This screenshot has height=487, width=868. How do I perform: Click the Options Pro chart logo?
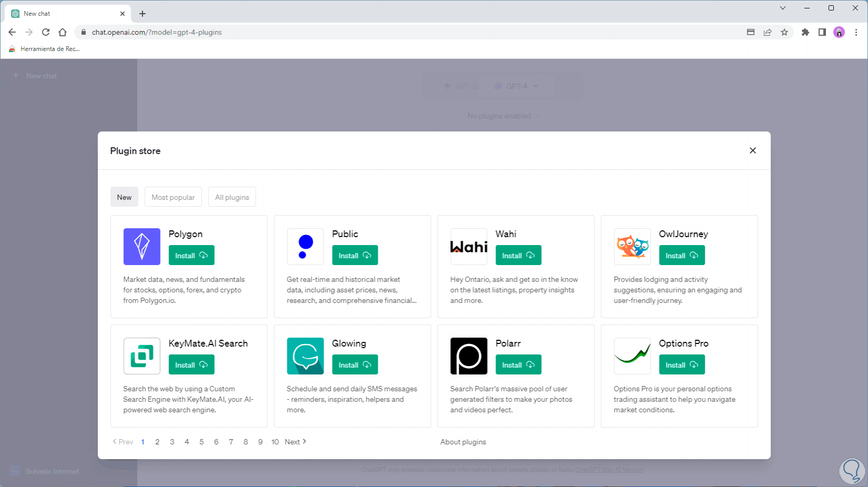click(632, 356)
